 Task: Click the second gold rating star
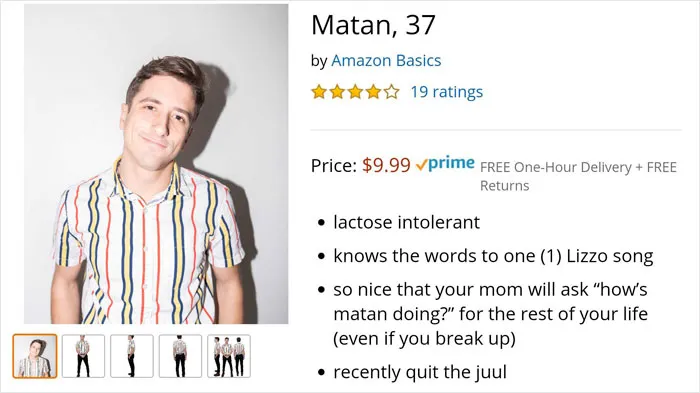337,92
